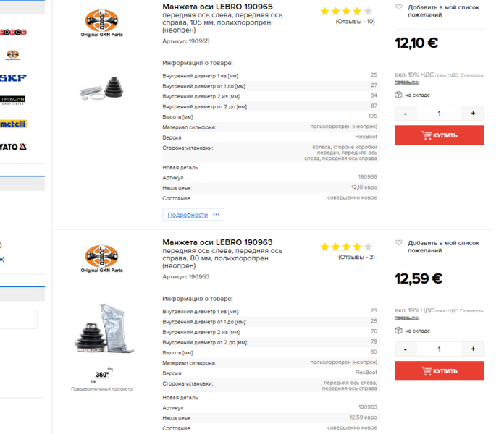Choose the Metelli brand logo
Viewport: 504px width, 434px height.
click(x=12, y=123)
